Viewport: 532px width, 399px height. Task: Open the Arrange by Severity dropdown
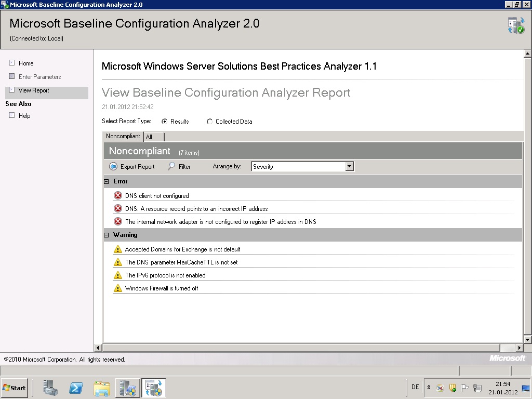coord(349,167)
